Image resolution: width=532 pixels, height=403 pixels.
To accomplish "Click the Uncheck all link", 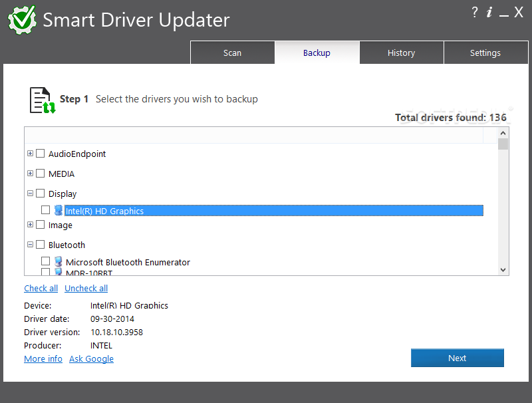I will [x=86, y=289].
